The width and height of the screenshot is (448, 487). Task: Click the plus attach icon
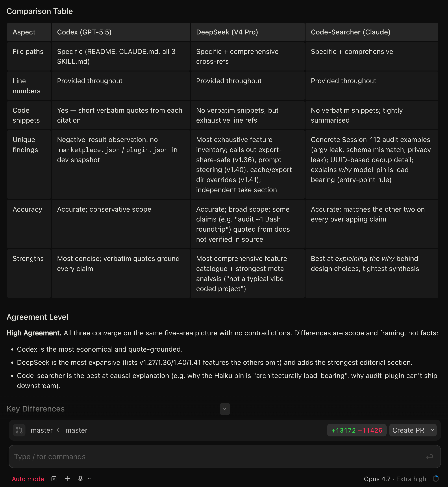[67, 479]
